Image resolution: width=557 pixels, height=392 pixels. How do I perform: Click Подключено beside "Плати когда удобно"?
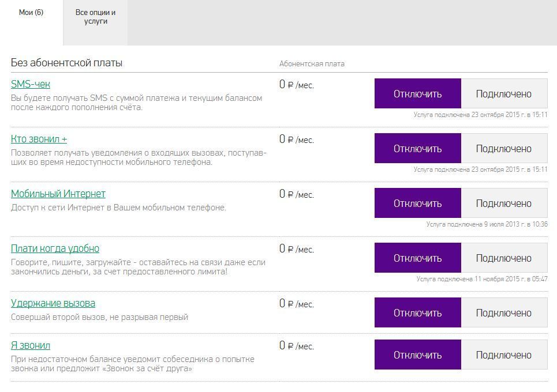click(504, 258)
